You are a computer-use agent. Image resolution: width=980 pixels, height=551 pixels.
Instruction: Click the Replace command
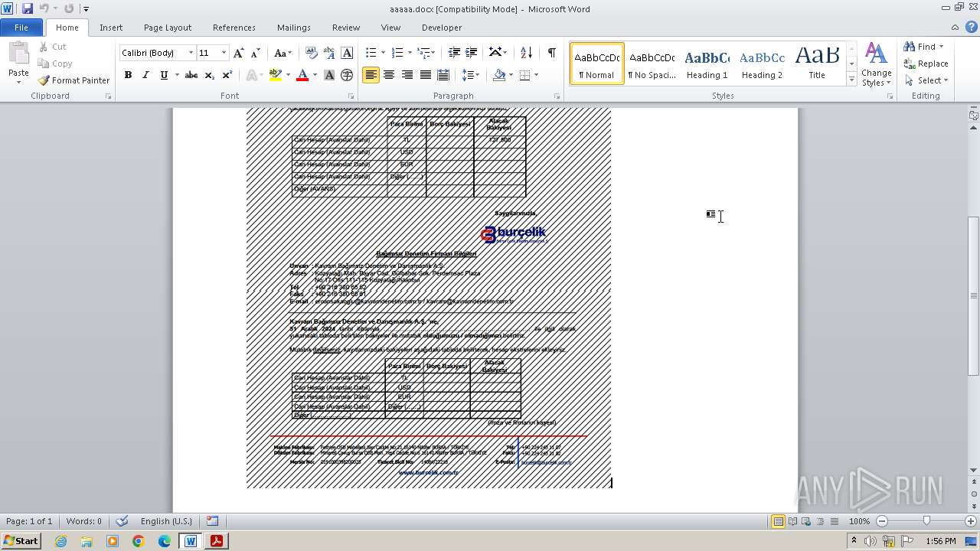coord(926,64)
